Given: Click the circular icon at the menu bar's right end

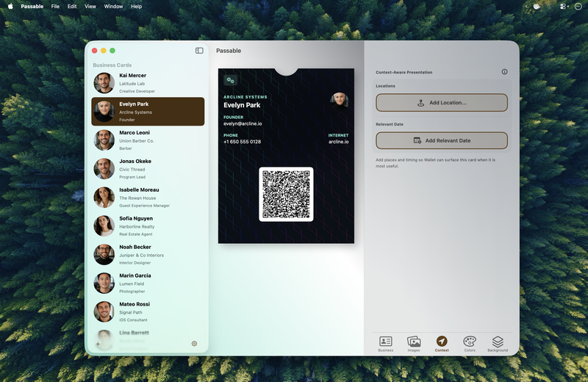Looking at the screenshot, I should [x=578, y=7].
